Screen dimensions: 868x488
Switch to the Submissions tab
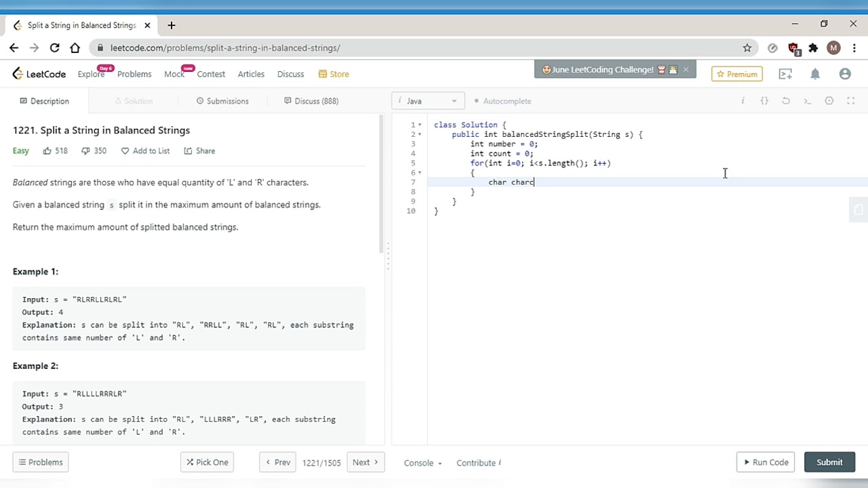(x=222, y=101)
